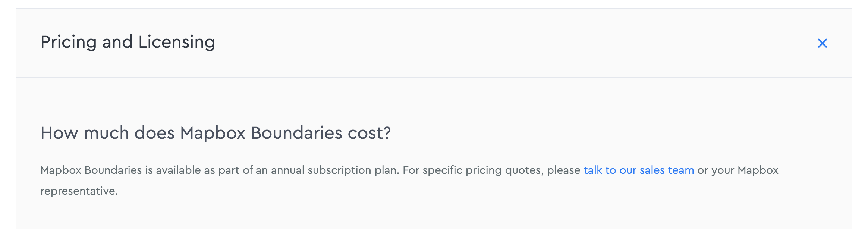The height and width of the screenshot is (229, 868).
Task: Click the word How in the question heading
Action: click(59, 133)
